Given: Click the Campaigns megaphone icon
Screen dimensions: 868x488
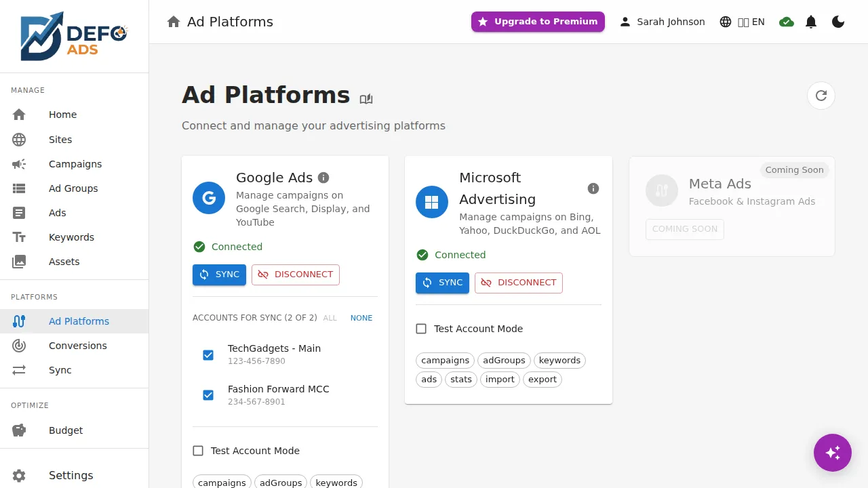Looking at the screenshot, I should [19, 164].
